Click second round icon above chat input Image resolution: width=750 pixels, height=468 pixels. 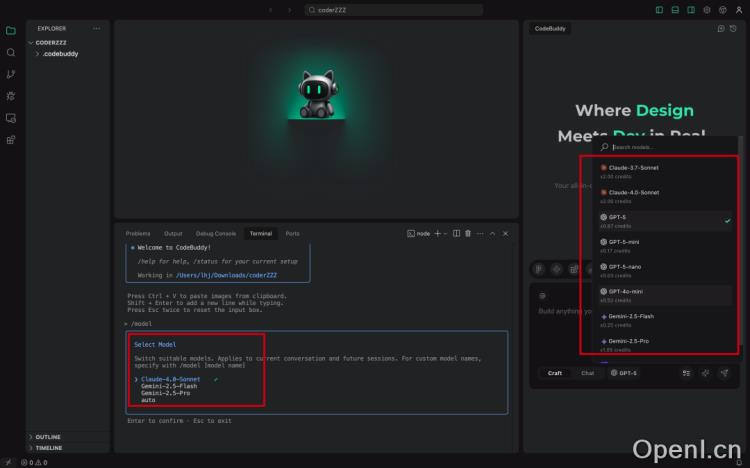[557, 269]
